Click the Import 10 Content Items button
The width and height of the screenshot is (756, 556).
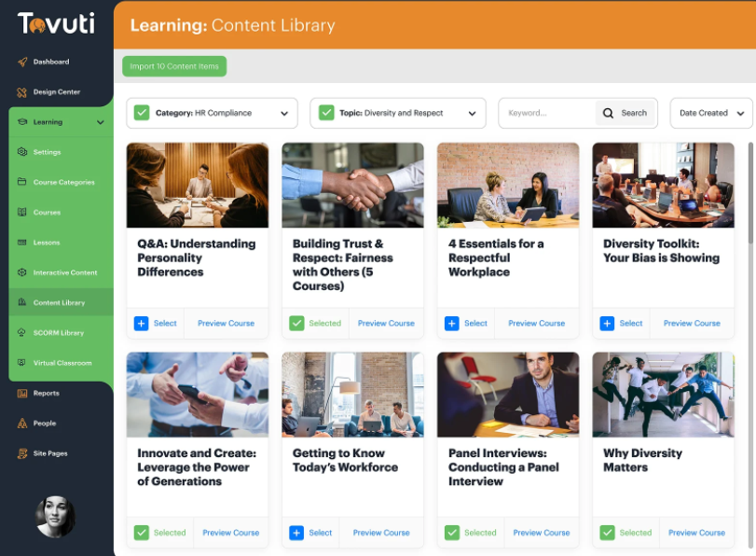click(x=174, y=66)
